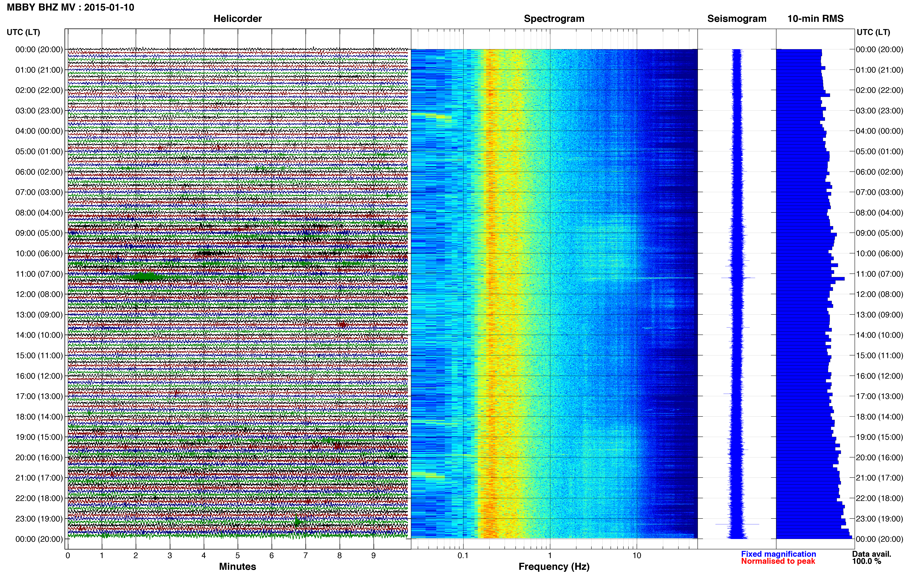The height and width of the screenshot is (578, 924).
Task: Click the 0.1 frequency tick label
Action: point(463,555)
